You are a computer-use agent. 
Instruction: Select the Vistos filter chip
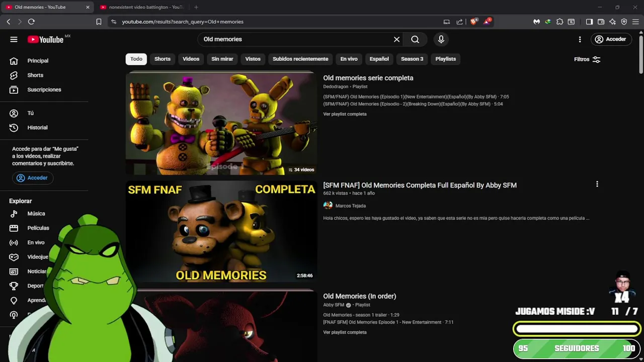[x=253, y=59]
